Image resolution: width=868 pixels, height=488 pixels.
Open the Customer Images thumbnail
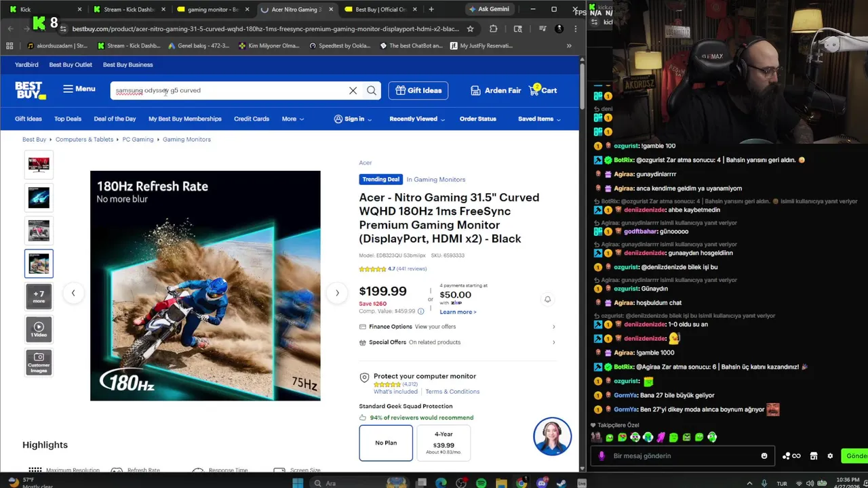pos(39,363)
